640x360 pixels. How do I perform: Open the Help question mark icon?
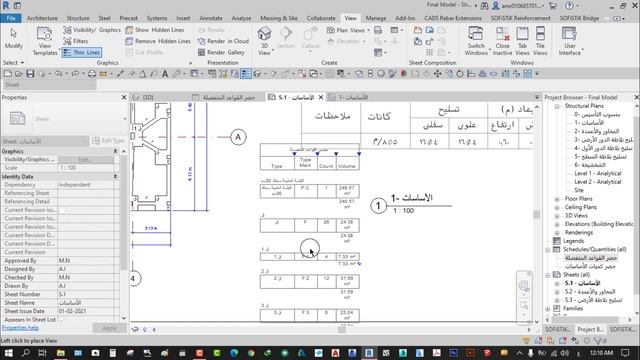(x=569, y=6)
